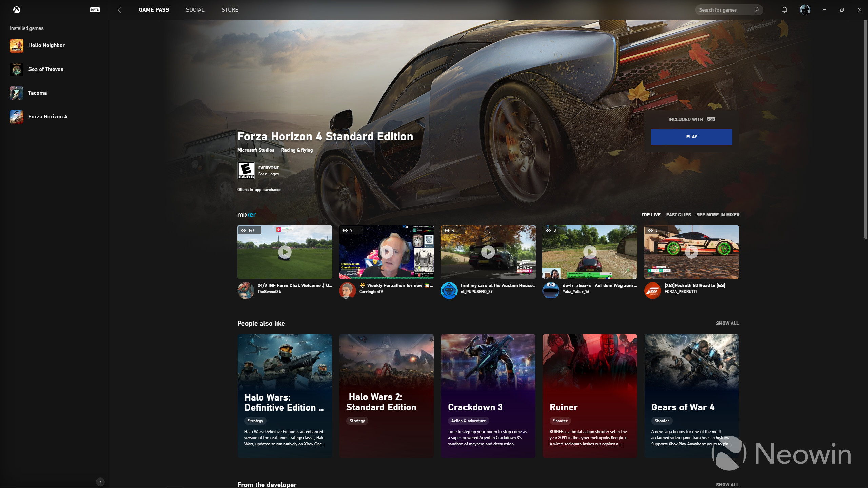Toggle the installed games sidebar panel
This screenshot has width=868, height=488.
pos(101,482)
